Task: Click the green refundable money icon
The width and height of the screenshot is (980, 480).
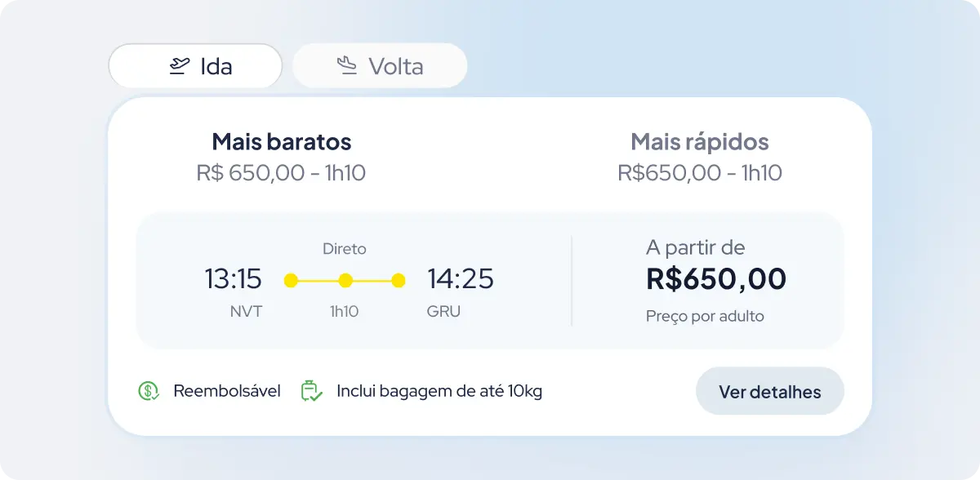Action: point(148,391)
